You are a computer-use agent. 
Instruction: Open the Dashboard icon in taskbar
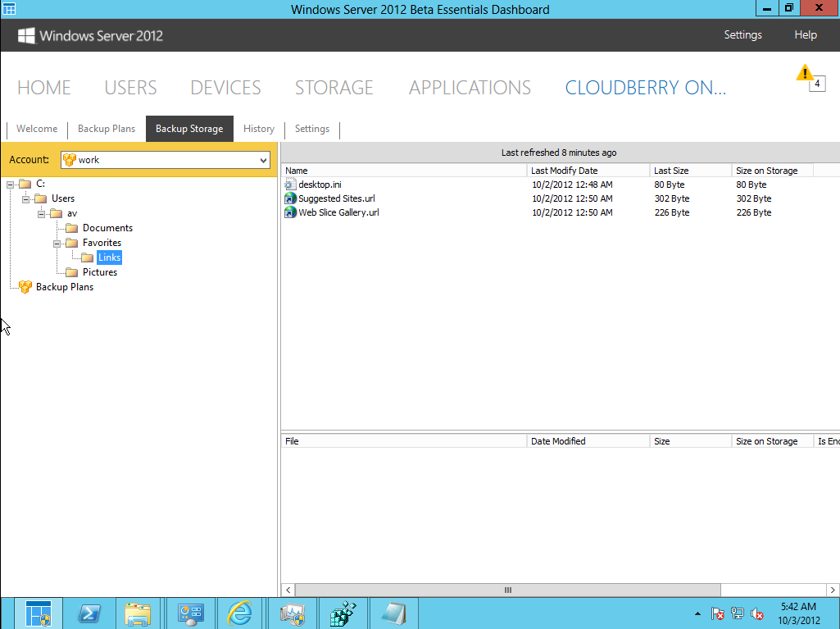(38, 613)
